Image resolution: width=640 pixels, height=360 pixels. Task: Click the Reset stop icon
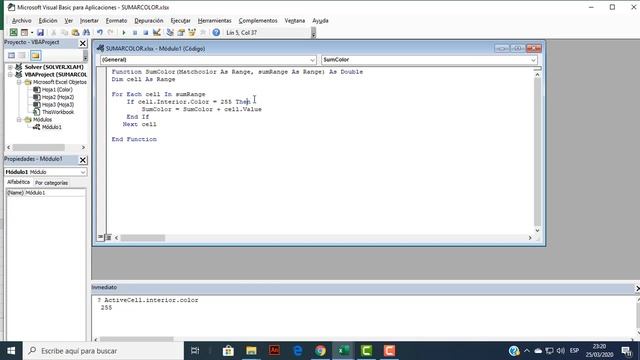[146, 33]
